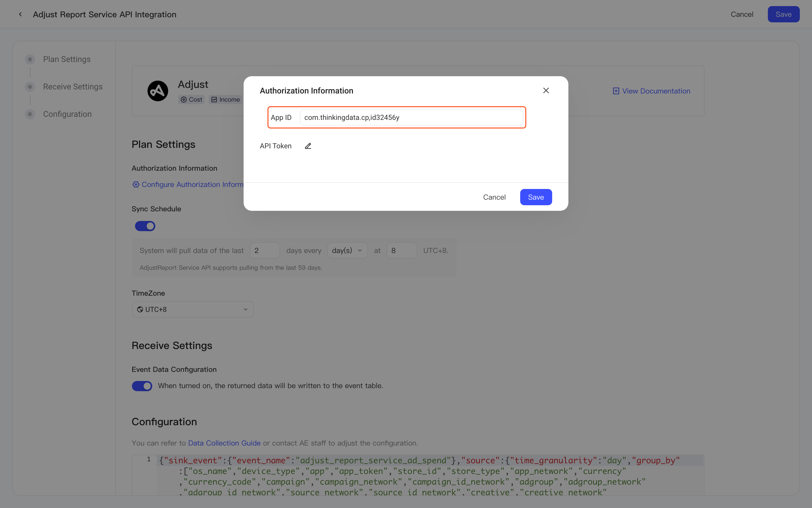Click the line number 1 in code editor
Image resolution: width=812 pixels, height=508 pixels.
tap(149, 459)
